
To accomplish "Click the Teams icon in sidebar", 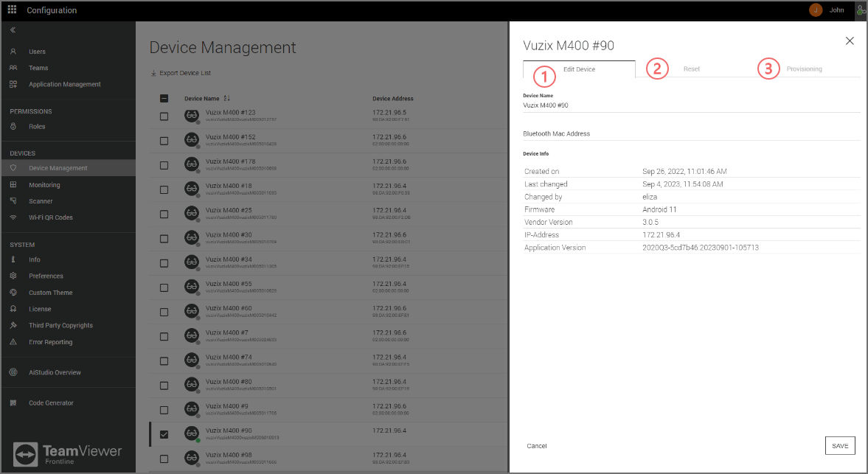I will coord(13,68).
